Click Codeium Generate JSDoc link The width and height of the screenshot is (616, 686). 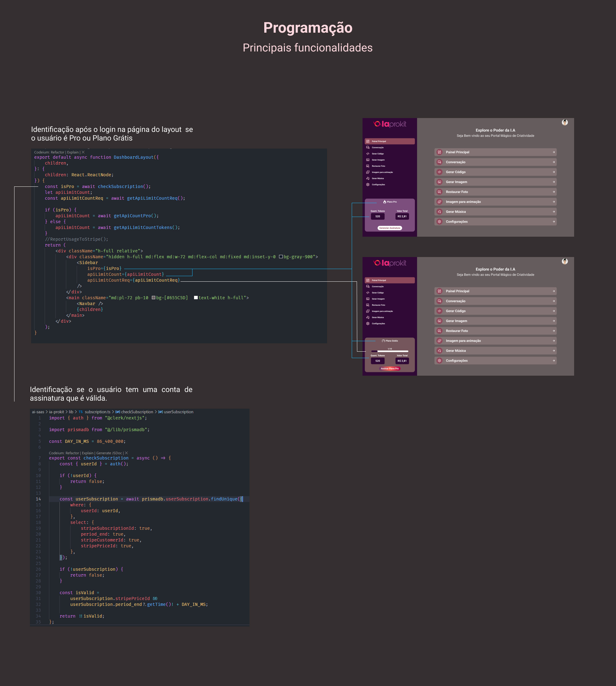click(109, 453)
